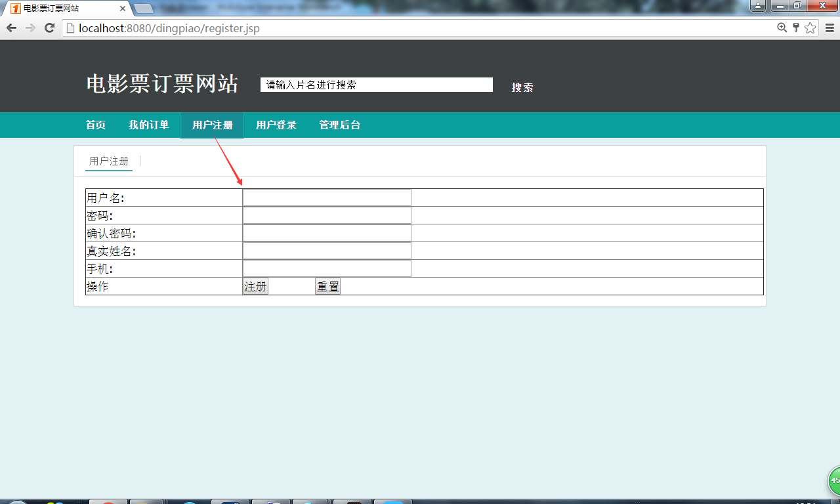The height and width of the screenshot is (504, 840).
Task: Open the zoom magnifier icon in address bar
Action: [782, 28]
